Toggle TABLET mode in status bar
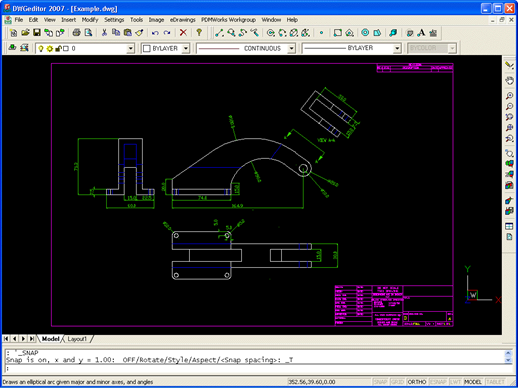Viewport: 518px width, 388px height. 495,382
